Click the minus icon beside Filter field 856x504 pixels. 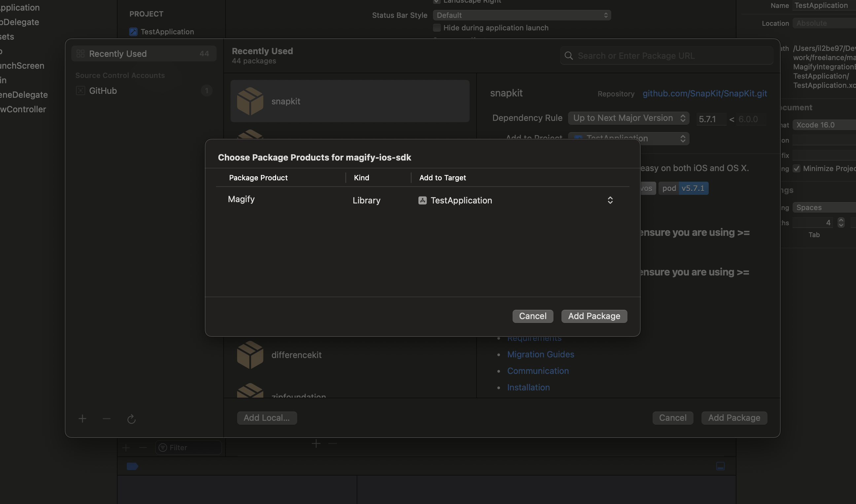(x=143, y=448)
